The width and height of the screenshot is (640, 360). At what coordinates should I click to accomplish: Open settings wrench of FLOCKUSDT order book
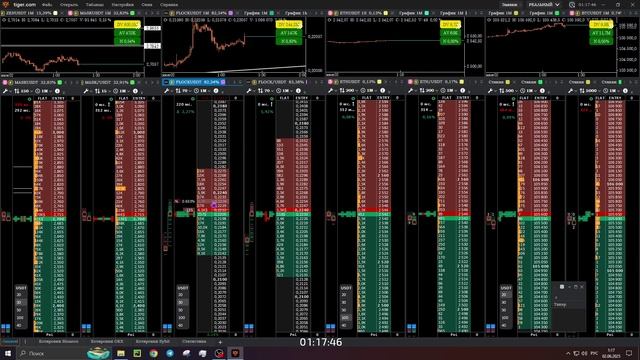[167, 91]
